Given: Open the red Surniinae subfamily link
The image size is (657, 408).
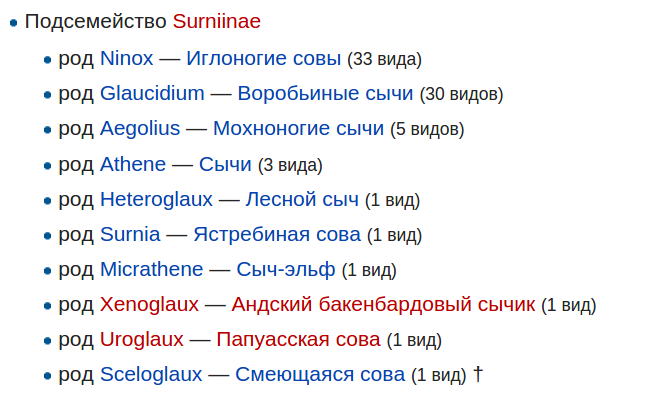Looking at the screenshot, I should coord(216,22).
